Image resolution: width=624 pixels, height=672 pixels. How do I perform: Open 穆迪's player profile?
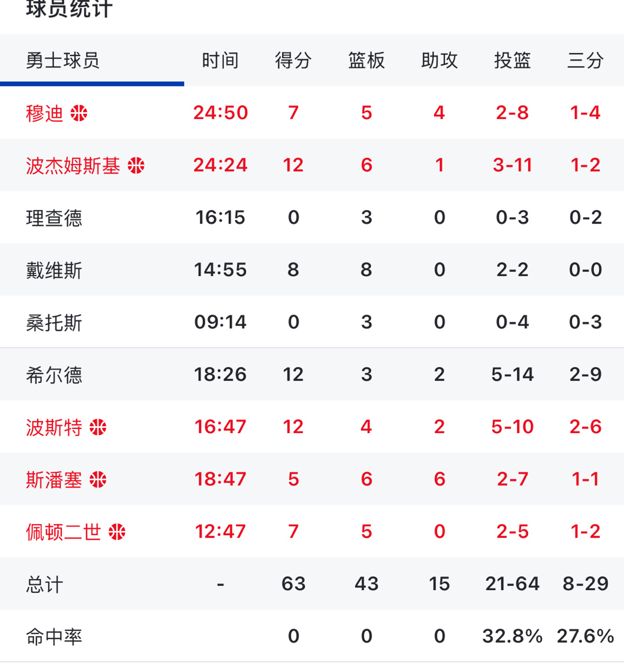point(45,113)
